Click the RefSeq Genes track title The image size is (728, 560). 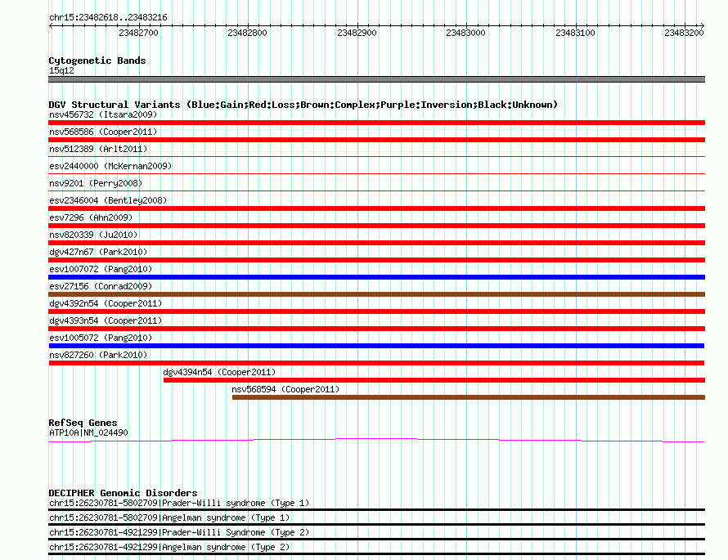pos(83,423)
